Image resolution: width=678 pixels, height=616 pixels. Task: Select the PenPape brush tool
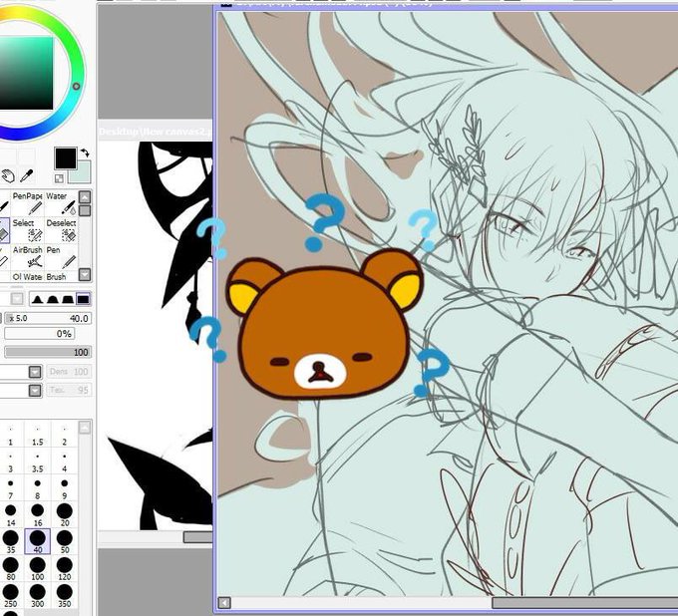[27, 203]
